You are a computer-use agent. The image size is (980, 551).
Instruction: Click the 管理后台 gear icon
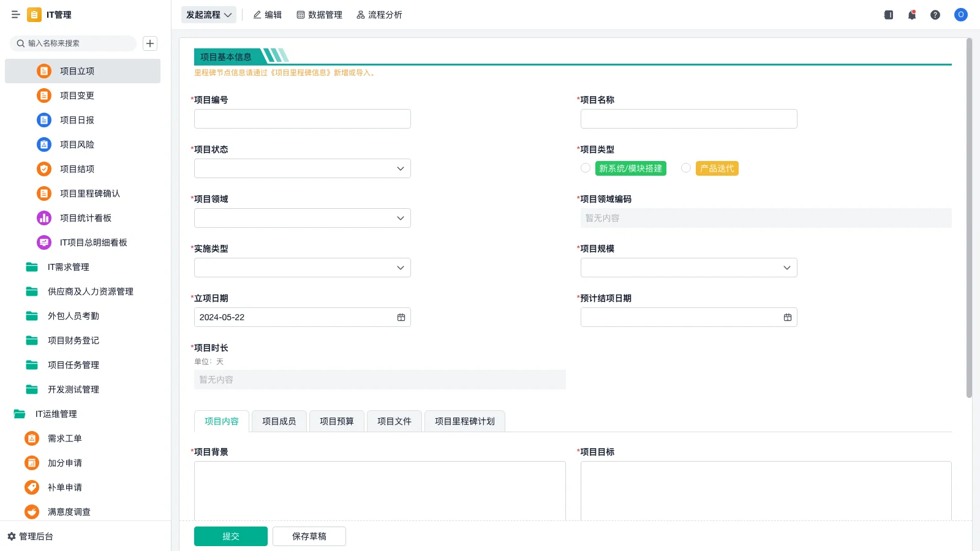(x=12, y=536)
